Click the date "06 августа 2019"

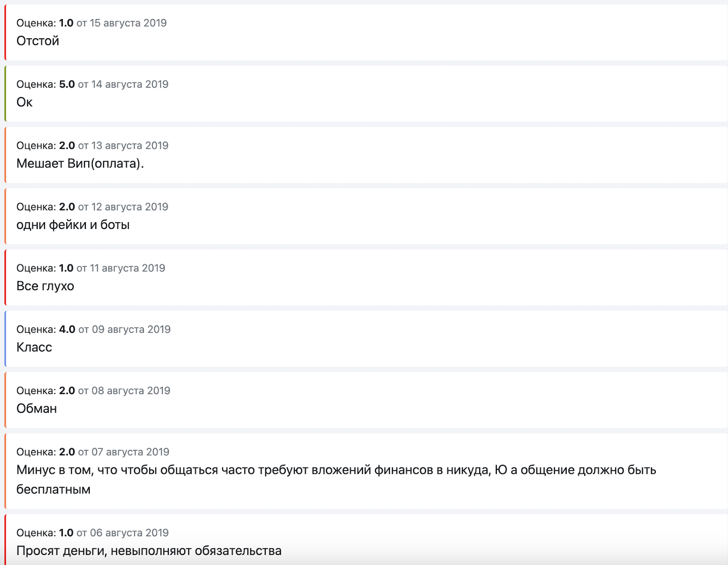click(x=129, y=533)
